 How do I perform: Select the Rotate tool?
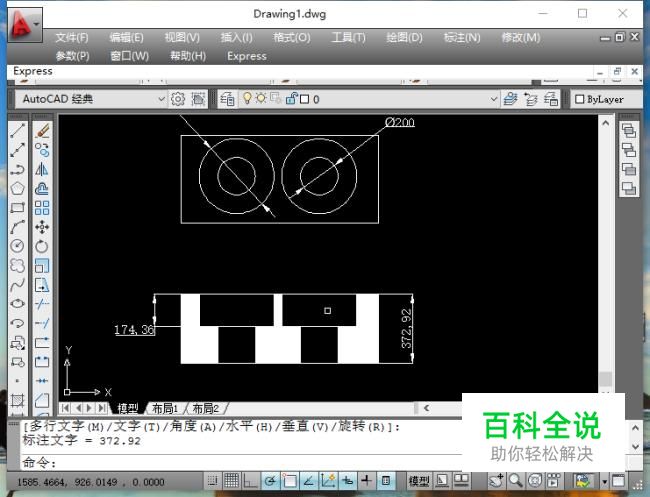click(42, 246)
